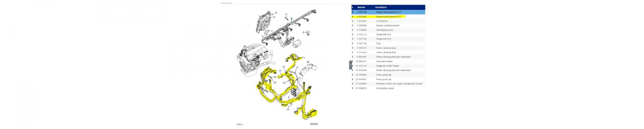Click callout 18 beside the guard plate
Viewport: 644px width, 129px height.
[x=308, y=62]
